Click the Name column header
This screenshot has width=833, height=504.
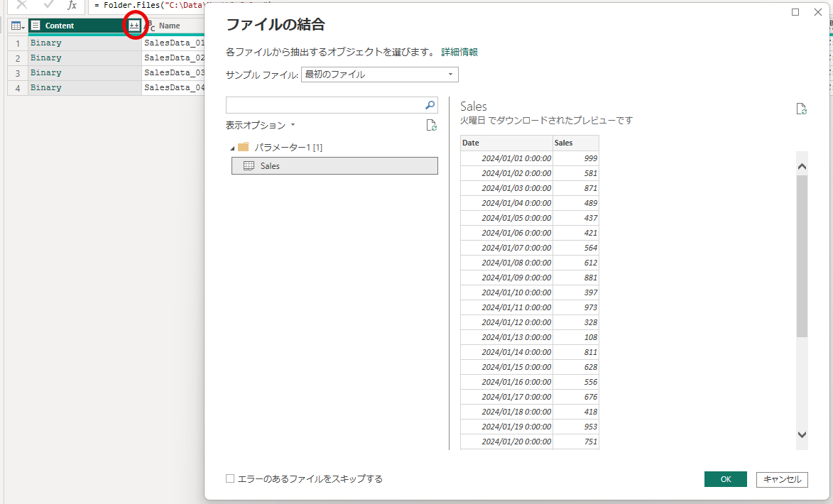click(174, 26)
